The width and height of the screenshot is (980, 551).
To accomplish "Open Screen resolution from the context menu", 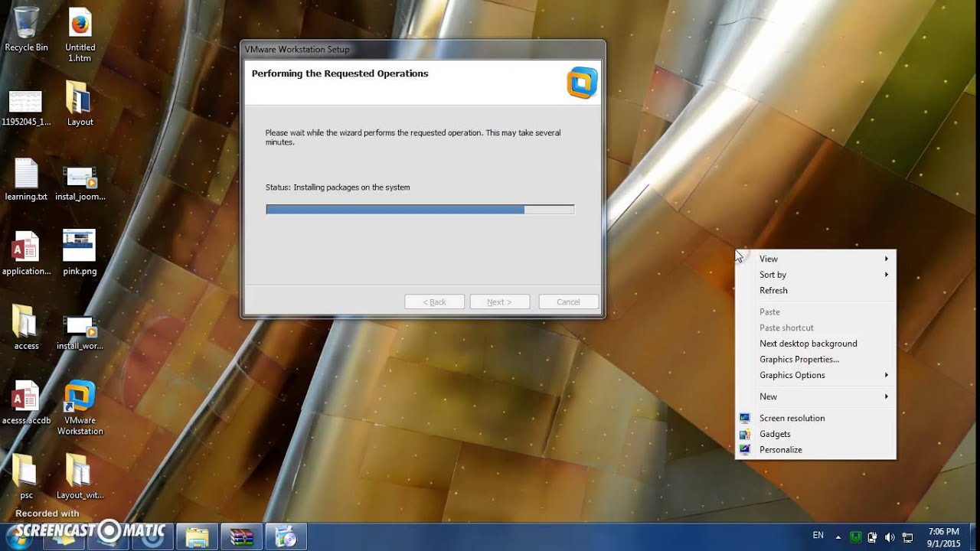I will [815, 418].
